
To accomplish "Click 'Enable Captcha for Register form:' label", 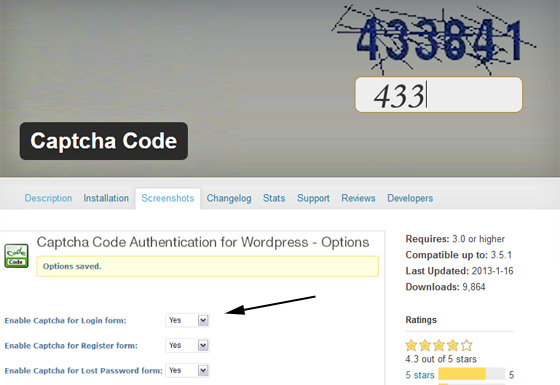I will 71,346.
